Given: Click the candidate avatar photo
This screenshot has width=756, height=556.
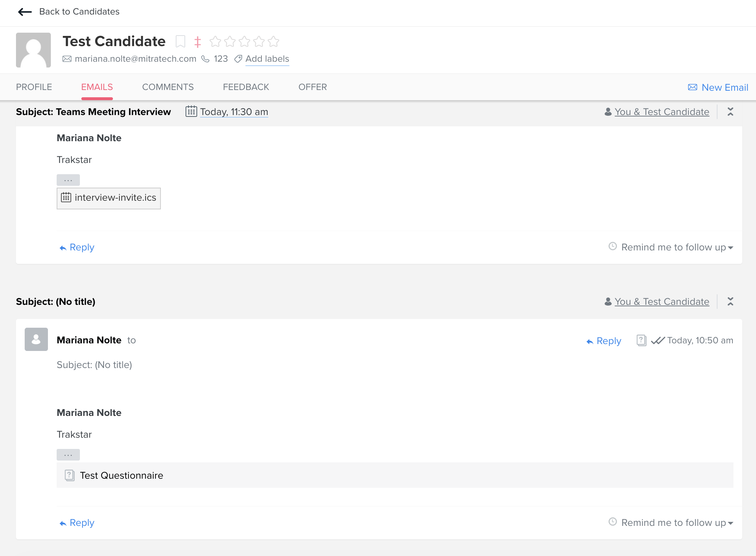Looking at the screenshot, I should pos(33,50).
